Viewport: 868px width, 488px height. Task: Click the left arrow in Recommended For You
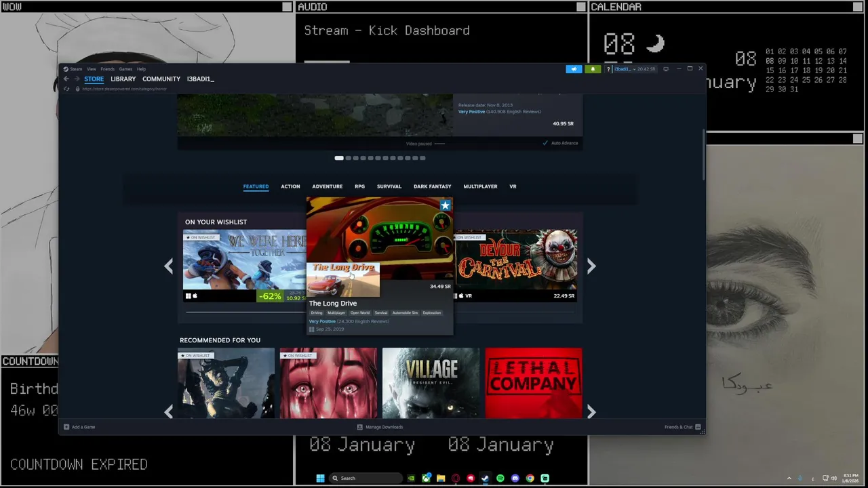(168, 411)
